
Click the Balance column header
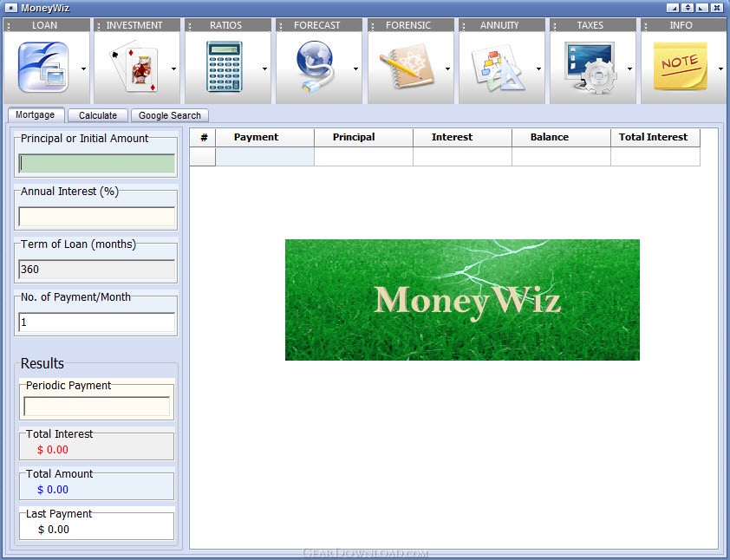(561, 137)
